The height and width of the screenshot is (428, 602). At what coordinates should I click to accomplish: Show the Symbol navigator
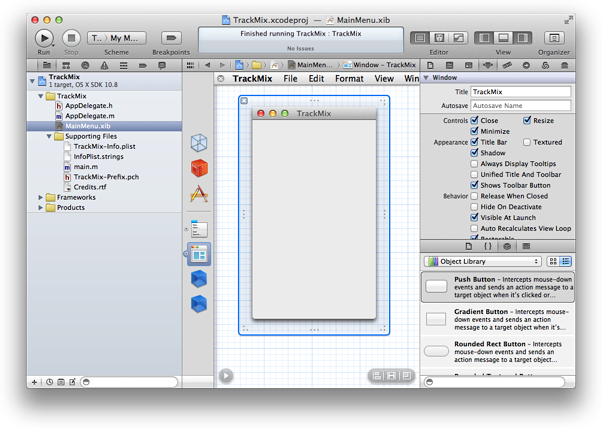pyautogui.click(x=66, y=65)
